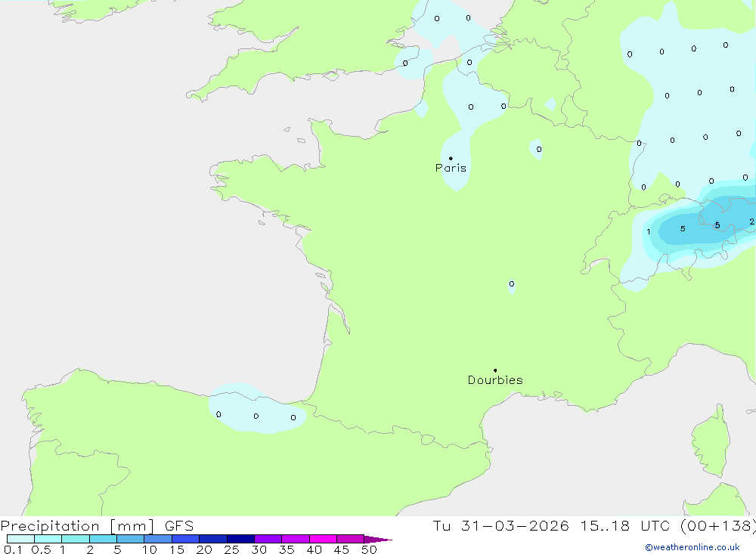Pick the 1–2 mm legend swatch
The image size is (756, 554).
(x=76, y=539)
